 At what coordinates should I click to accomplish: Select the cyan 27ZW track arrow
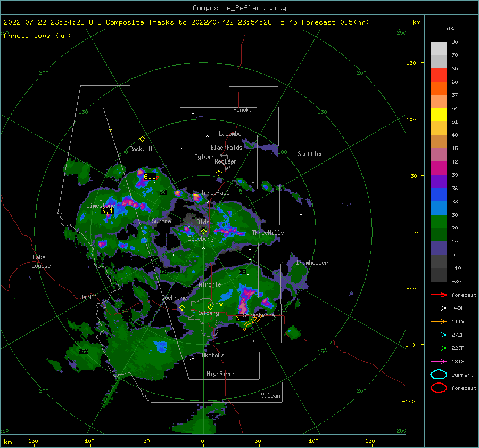tap(439, 335)
